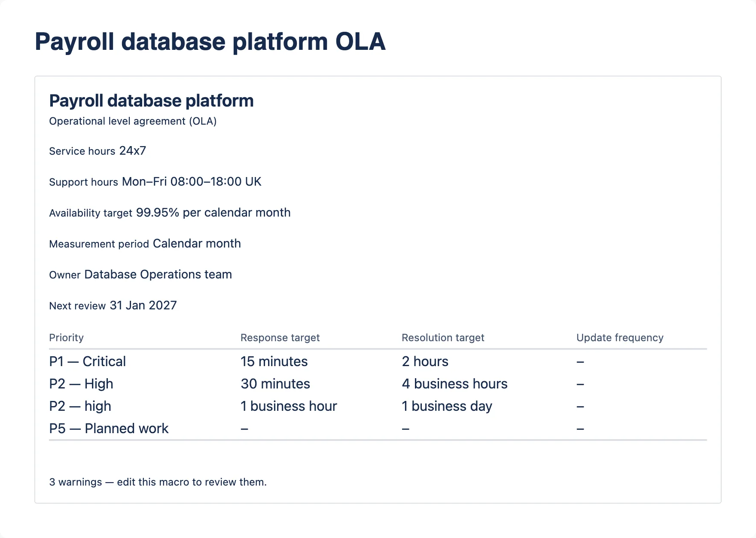Select 'Operational level agreement (OLA)' subtitle
The image size is (756, 538).
click(x=133, y=121)
